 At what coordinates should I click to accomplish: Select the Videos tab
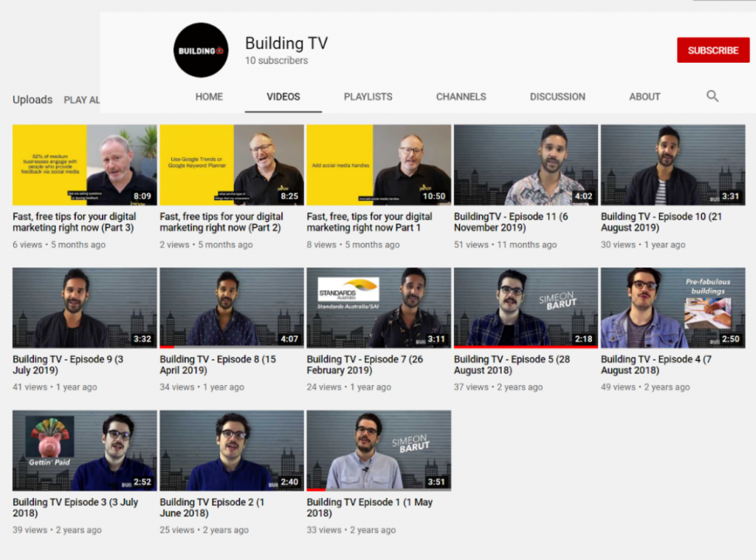[x=283, y=97]
